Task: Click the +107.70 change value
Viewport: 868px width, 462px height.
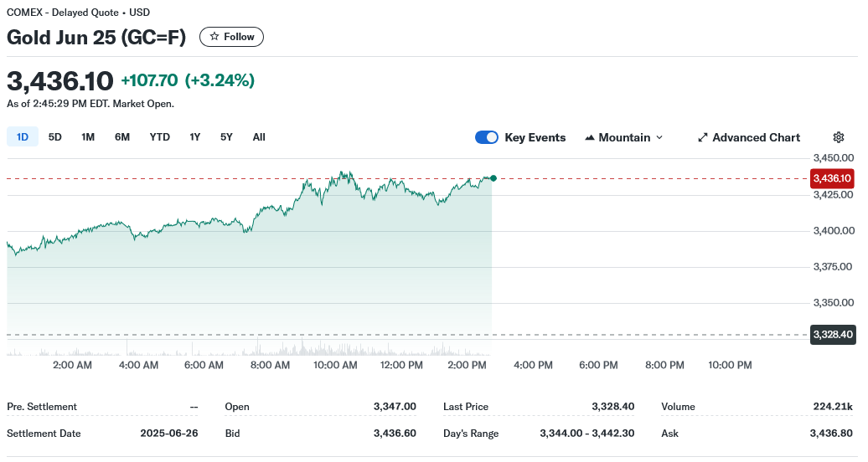Action: 149,80
